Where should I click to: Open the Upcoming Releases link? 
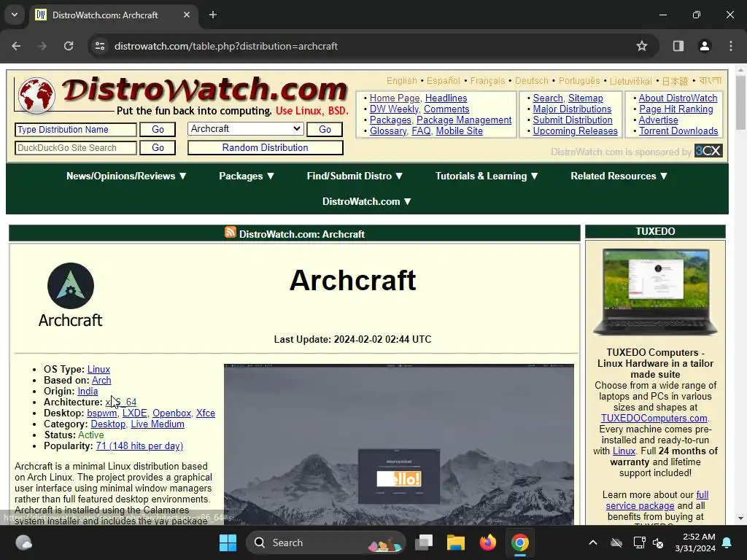pyautogui.click(x=575, y=131)
